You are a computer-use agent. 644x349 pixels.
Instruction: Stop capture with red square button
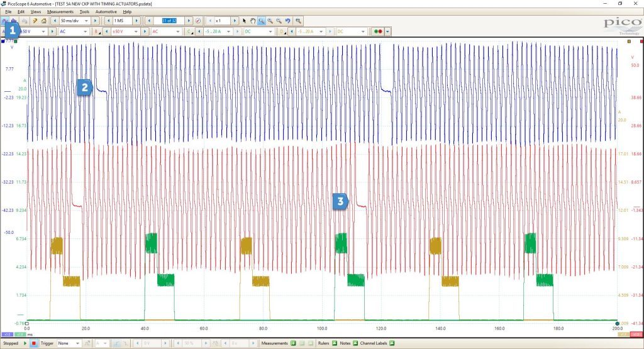pos(34,343)
